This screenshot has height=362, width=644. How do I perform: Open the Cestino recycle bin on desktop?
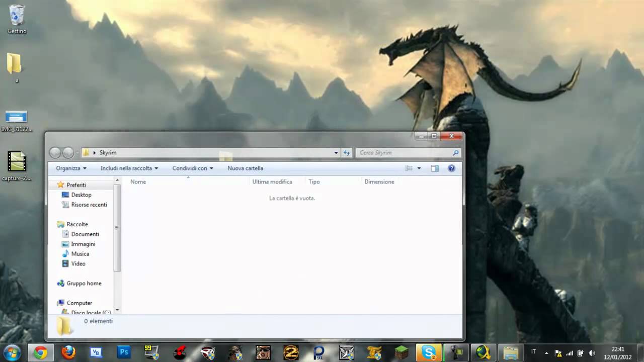click(17, 19)
